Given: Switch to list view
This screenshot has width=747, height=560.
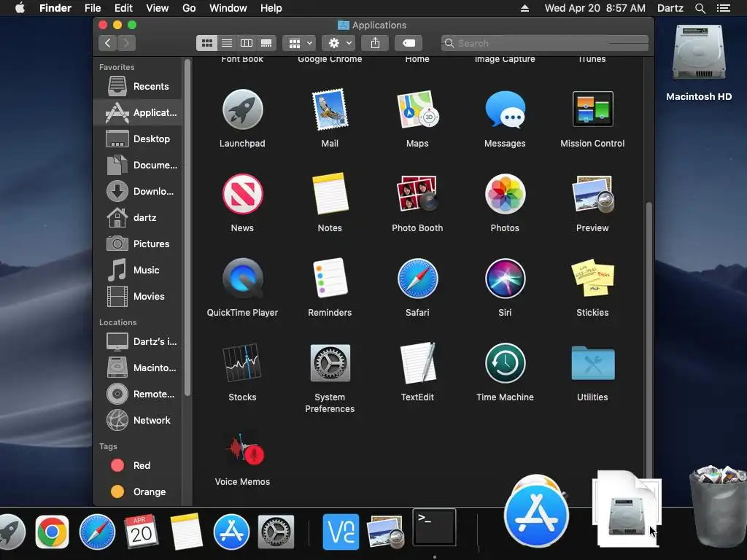Looking at the screenshot, I should tap(227, 43).
